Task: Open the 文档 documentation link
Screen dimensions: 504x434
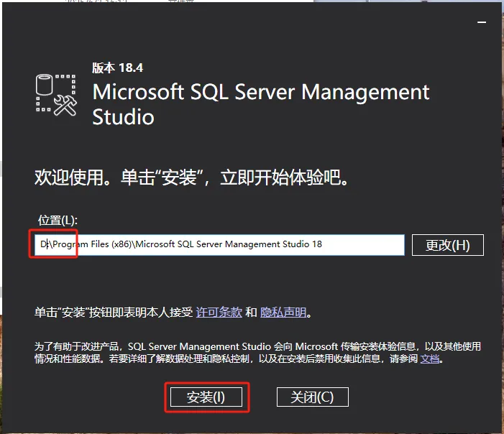Action: click(x=430, y=359)
